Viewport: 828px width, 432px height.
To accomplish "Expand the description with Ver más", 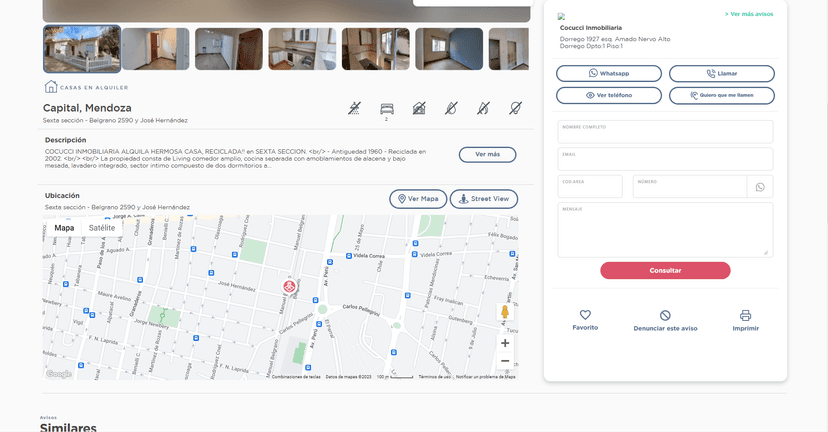I will (x=487, y=155).
